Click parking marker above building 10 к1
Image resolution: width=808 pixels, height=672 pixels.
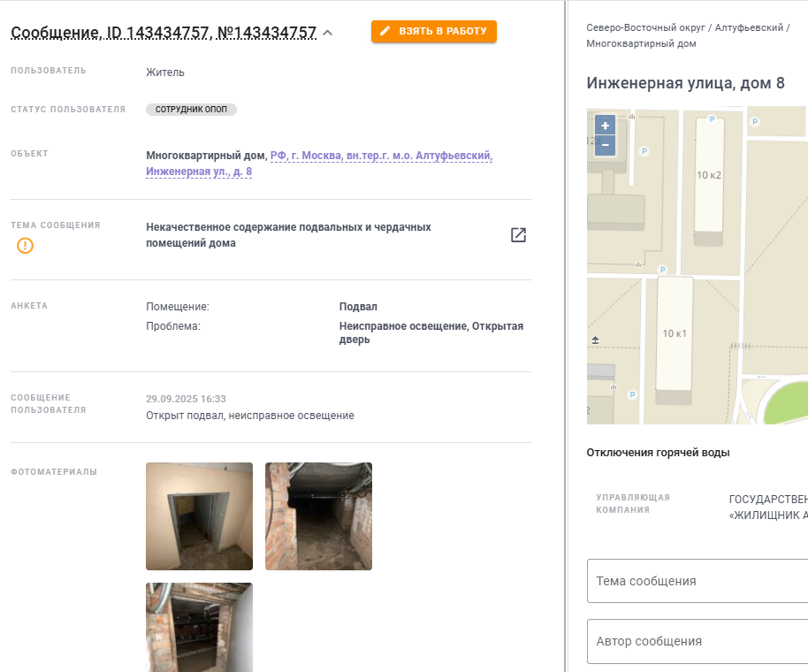(663, 270)
